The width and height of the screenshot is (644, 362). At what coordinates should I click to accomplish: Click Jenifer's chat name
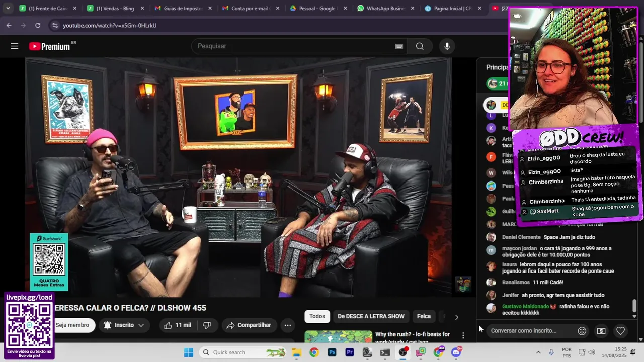click(510, 295)
